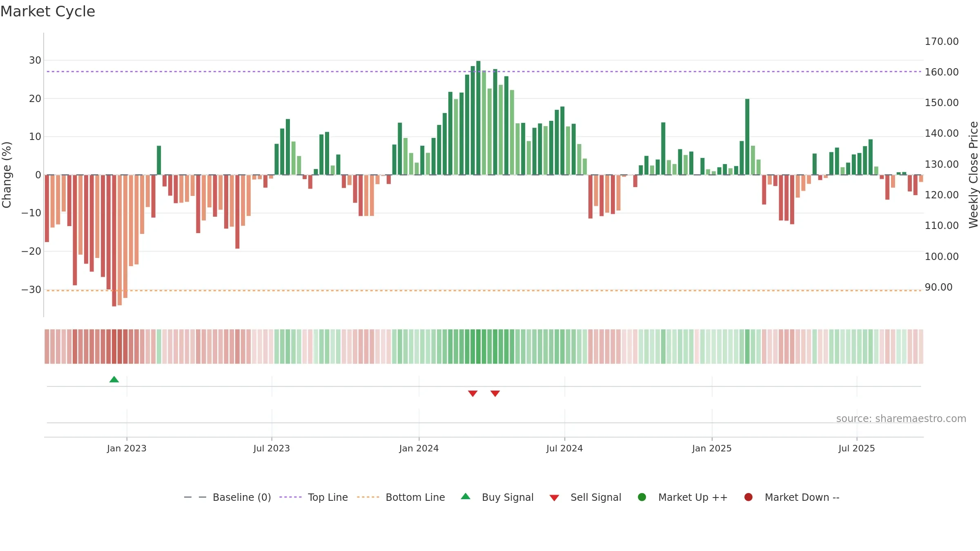Click the Market Cycle chart title
Image resolution: width=980 pixels, height=551 pixels.
48,11
